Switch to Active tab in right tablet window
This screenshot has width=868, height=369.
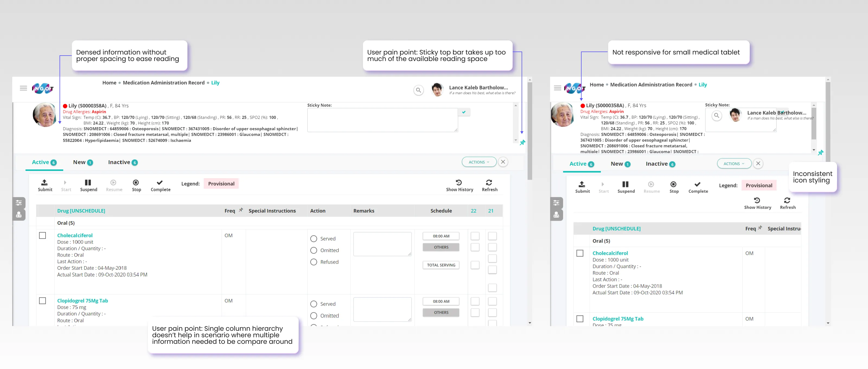tap(582, 164)
